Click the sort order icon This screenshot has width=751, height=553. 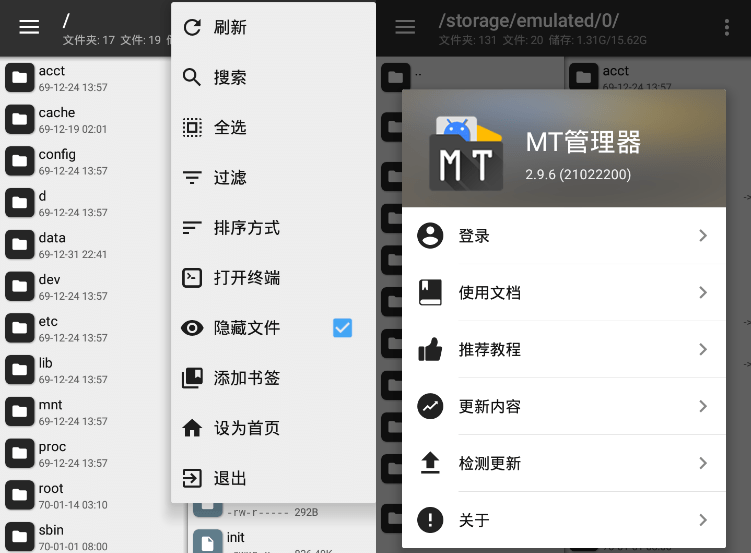(192, 228)
